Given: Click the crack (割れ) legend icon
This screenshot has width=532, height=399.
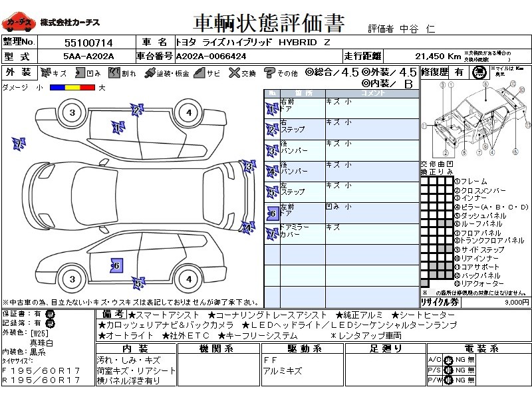Looking at the screenshot, I should tap(114, 72).
